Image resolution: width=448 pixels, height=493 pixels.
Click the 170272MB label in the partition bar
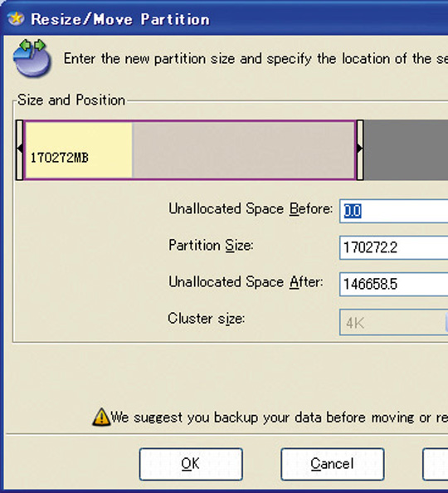coord(60,158)
